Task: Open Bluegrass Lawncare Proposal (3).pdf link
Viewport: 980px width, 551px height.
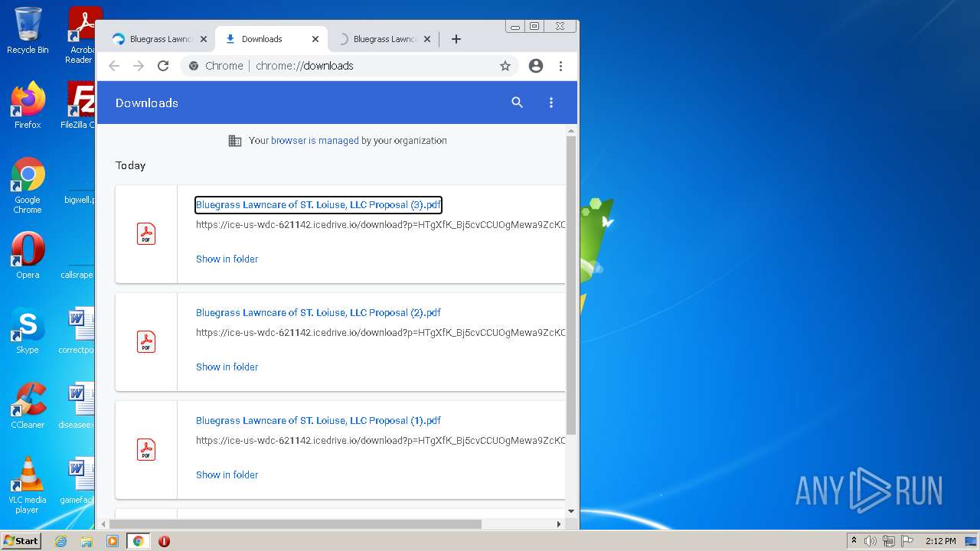Action: [318, 204]
